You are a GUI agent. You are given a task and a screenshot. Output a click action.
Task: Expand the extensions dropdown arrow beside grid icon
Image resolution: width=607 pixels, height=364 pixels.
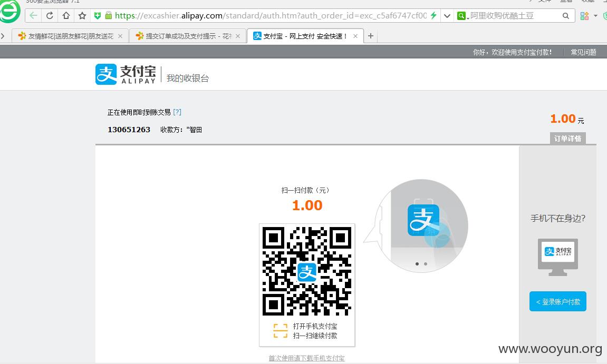click(x=596, y=16)
